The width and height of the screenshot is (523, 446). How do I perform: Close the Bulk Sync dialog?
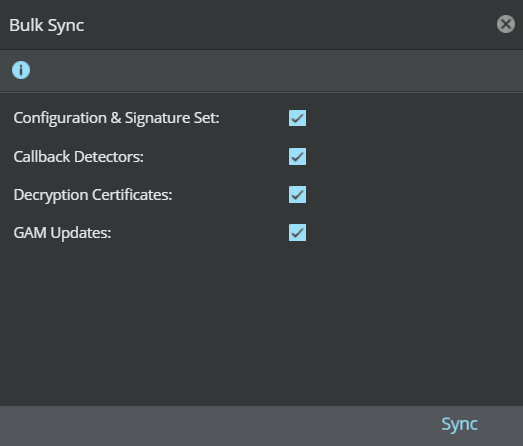click(506, 24)
